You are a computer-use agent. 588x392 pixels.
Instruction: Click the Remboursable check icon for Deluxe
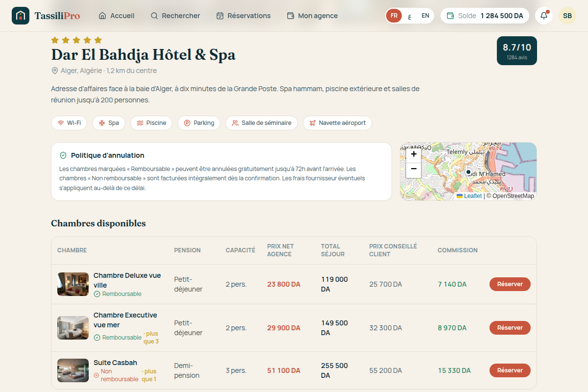(x=97, y=294)
